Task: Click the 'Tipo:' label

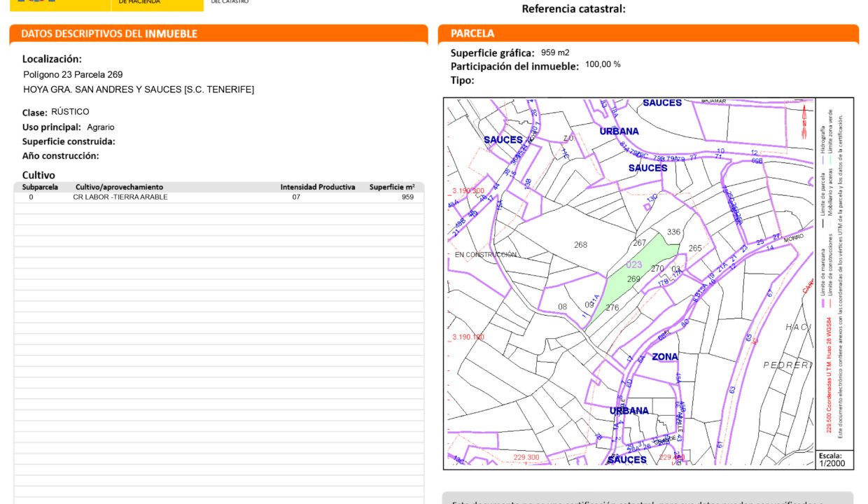Action: [x=463, y=80]
